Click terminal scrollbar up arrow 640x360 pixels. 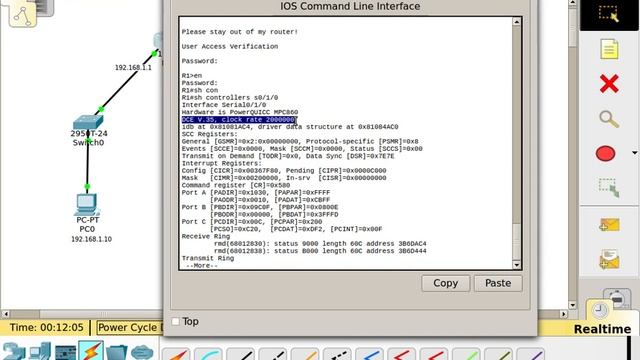tap(516, 22)
